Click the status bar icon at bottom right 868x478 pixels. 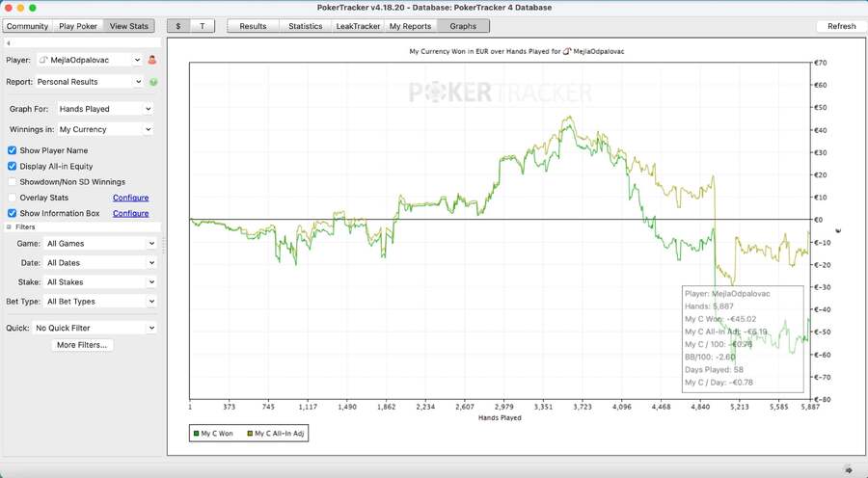[849, 469]
